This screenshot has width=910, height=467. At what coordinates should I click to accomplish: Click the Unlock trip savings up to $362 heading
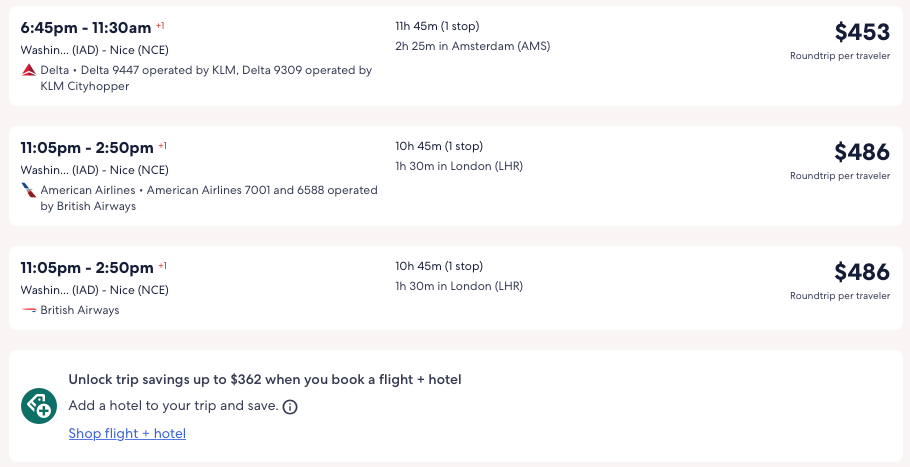click(264, 380)
